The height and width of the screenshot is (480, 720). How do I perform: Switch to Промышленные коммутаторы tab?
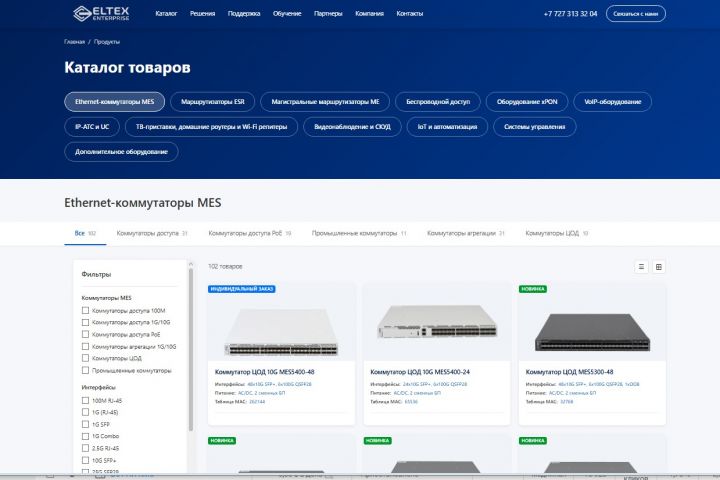pos(359,233)
